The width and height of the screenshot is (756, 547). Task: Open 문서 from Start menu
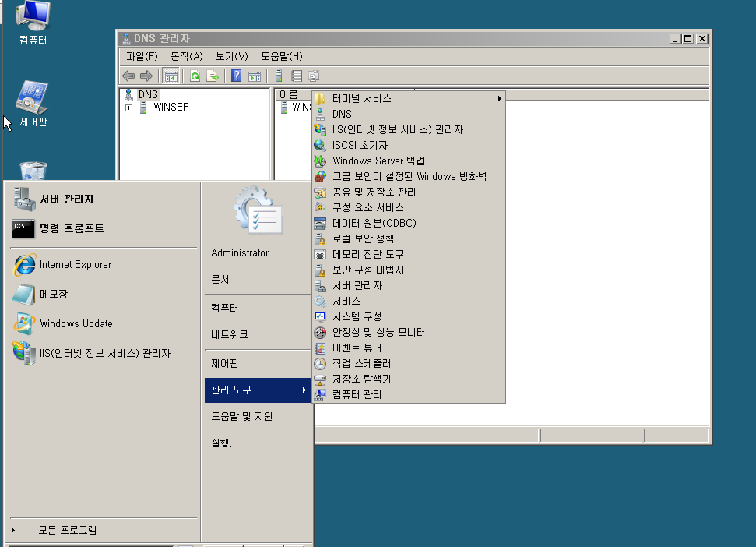[x=258, y=279]
